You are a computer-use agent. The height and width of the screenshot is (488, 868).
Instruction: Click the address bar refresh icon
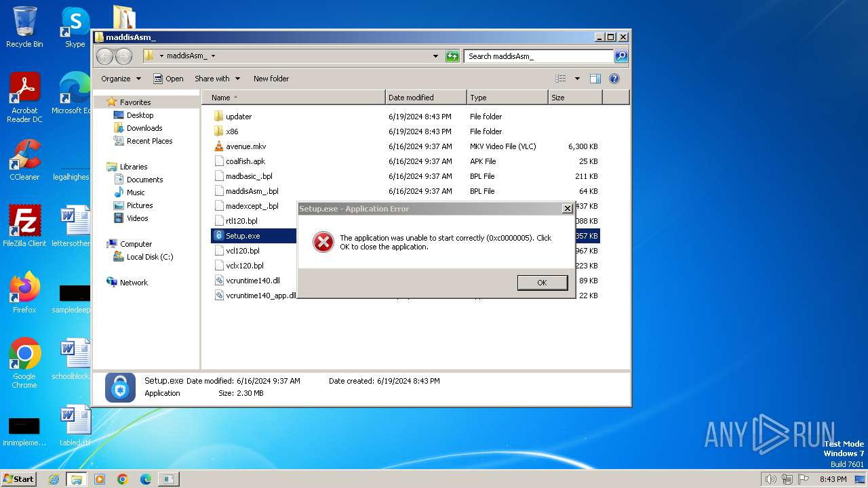452,56
